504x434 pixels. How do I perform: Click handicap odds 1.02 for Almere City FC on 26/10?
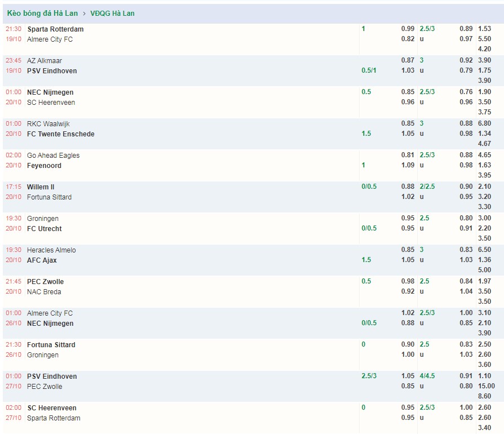tap(408, 313)
